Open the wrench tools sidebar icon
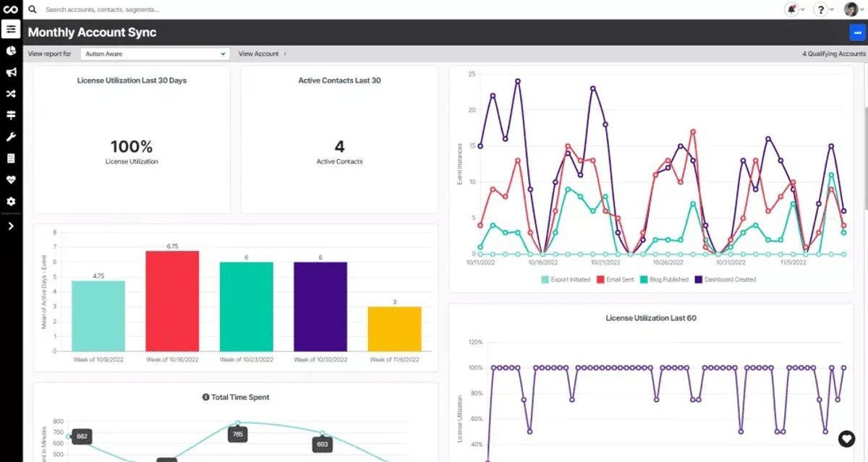 pos(11,137)
